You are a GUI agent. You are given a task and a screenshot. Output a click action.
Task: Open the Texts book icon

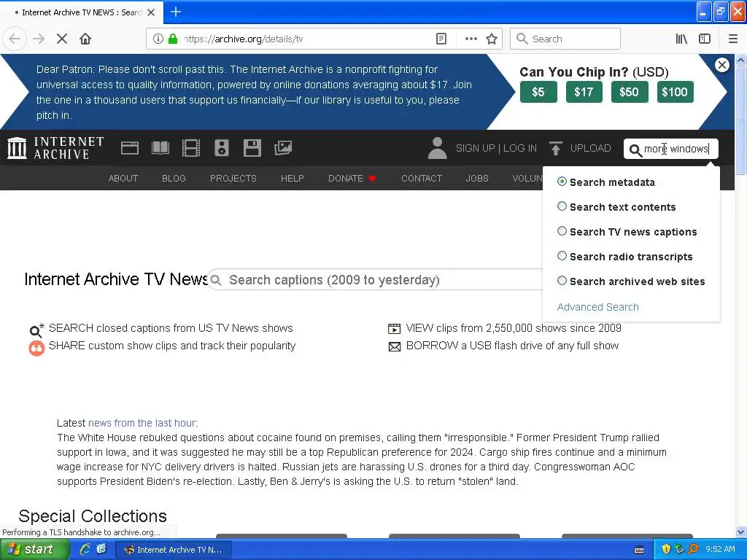tap(160, 148)
